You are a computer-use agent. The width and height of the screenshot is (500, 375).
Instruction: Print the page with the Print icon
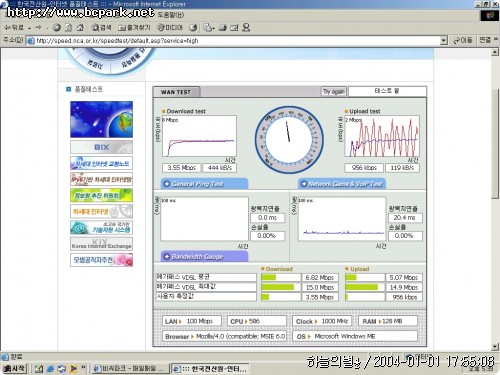(223, 28)
